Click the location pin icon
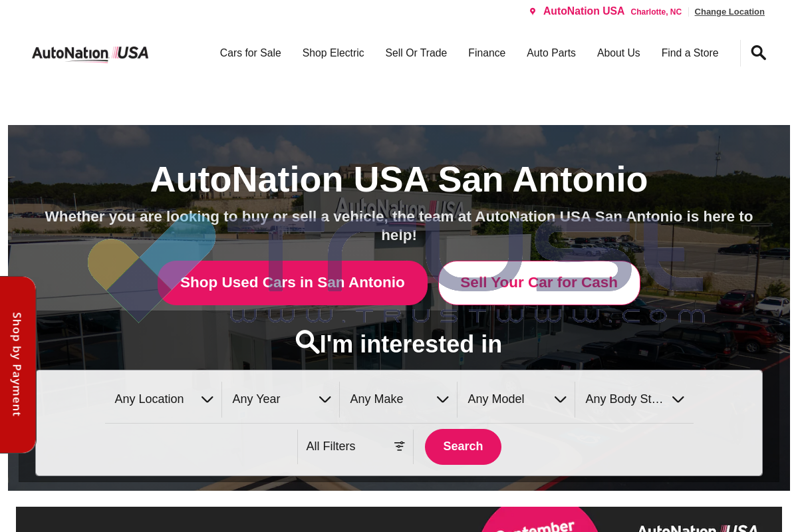Viewport: 798px width, 532px height. tap(533, 11)
